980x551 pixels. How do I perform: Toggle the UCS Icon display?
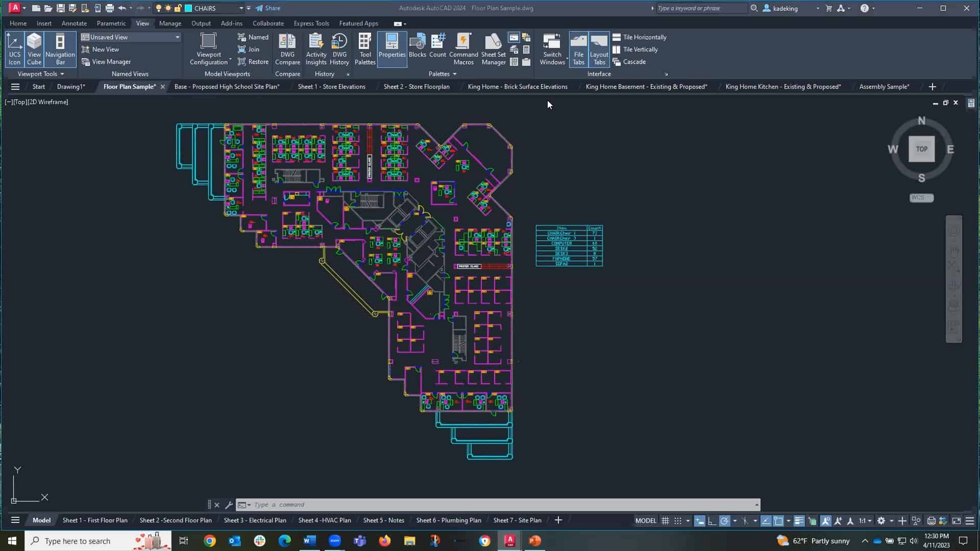[15, 49]
